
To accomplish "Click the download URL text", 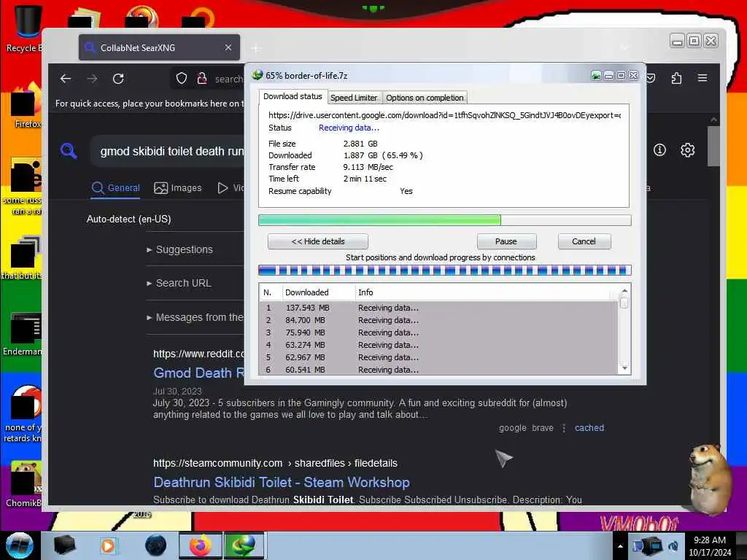I will [444, 115].
